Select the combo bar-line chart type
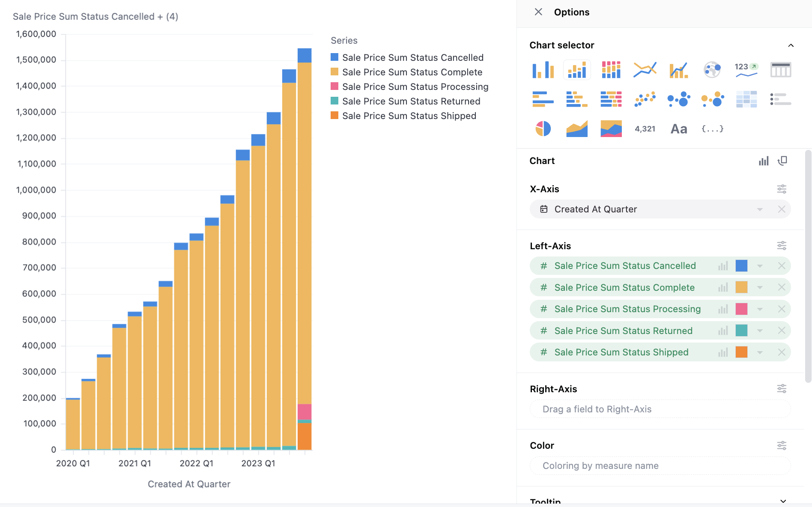This screenshot has width=812, height=507. tap(678, 69)
